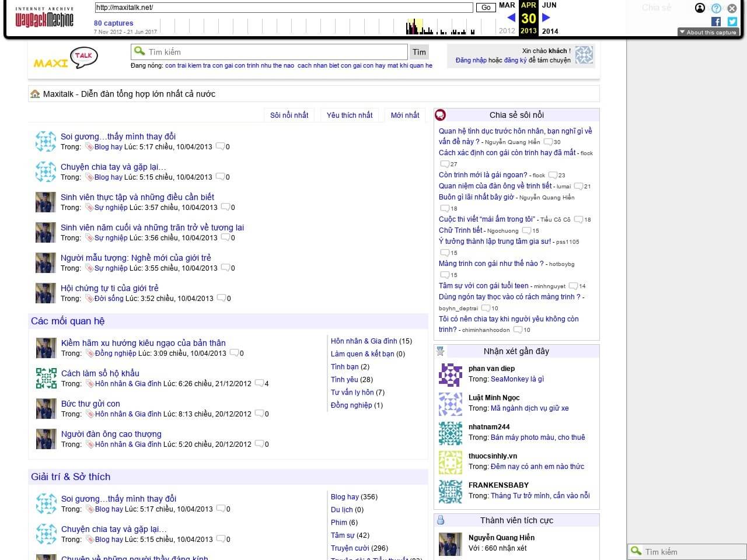Open the Đăng nhập login link
The image size is (747, 560).
pos(471,60)
